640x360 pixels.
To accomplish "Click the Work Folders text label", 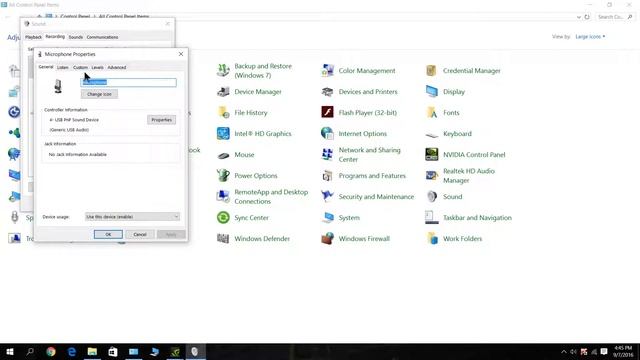I will (462, 239).
